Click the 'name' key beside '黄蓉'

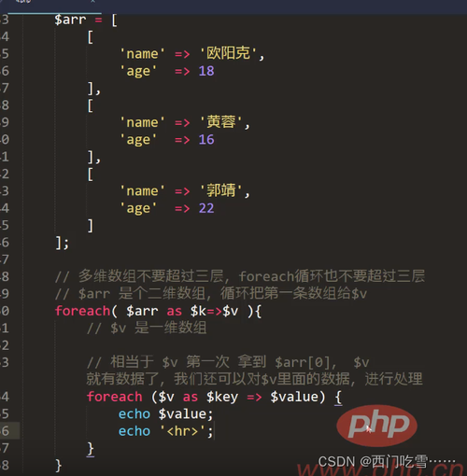[x=142, y=122]
